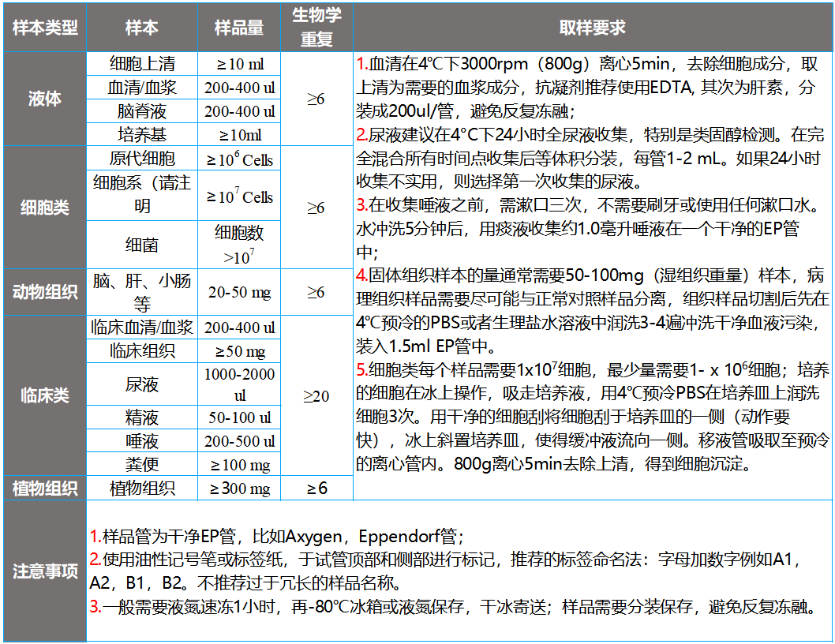Select the 细胞类 category cell
Image resolution: width=835 pixels, height=644 pixels.
click(45, 208)
